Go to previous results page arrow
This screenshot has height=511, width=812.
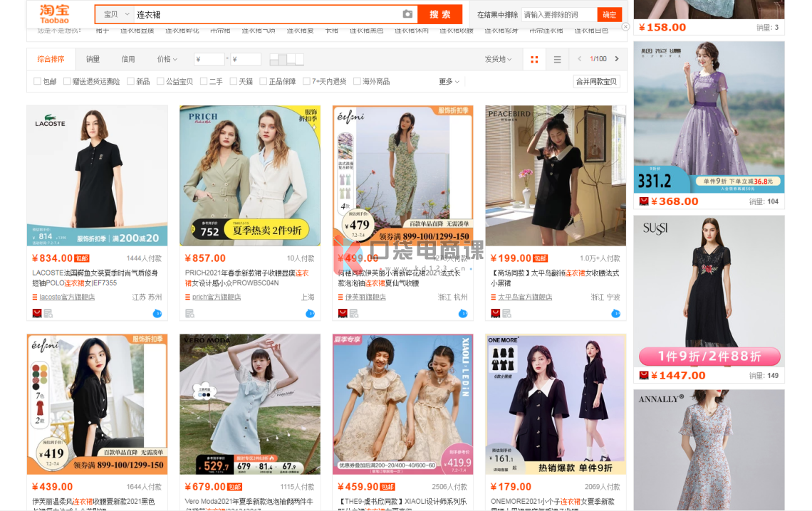click(x=580, y=59)
